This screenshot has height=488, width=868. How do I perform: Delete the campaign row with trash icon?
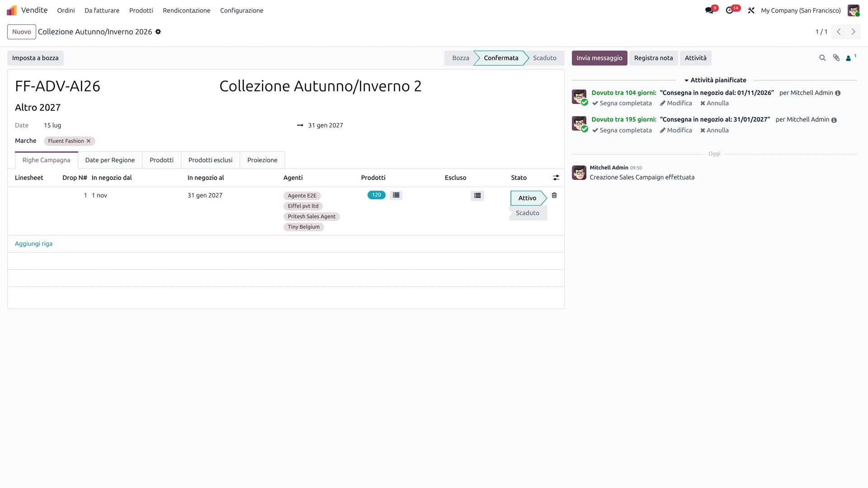tap(554, 195)
